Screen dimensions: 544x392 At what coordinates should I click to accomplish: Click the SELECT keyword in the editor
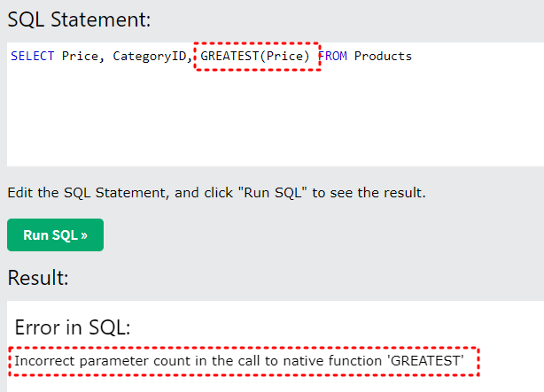click(x=32, y=56)
